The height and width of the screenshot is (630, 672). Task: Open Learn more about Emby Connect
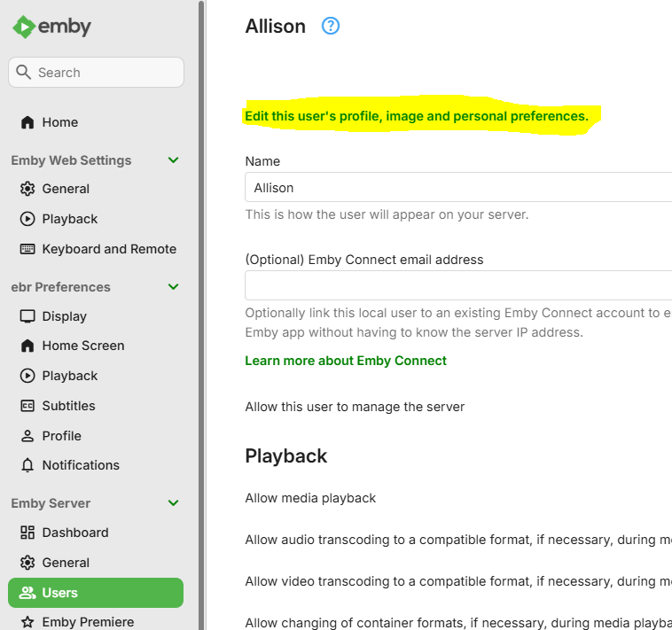346,361
